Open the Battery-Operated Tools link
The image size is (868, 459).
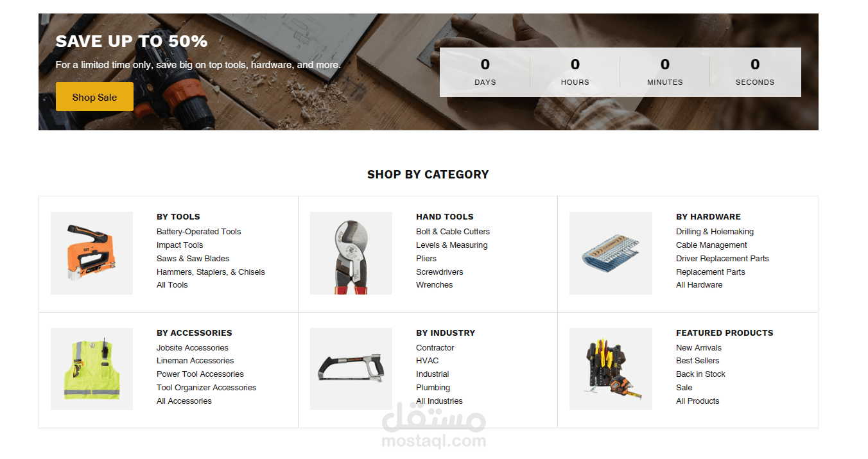198,232
